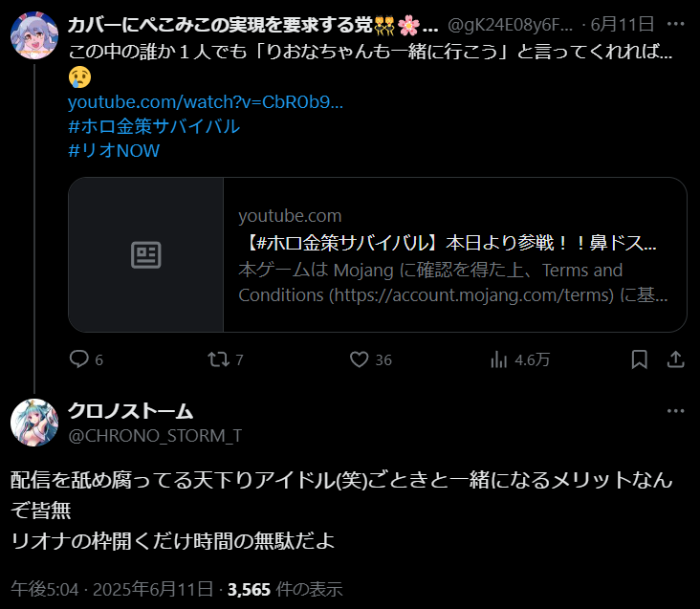Open view analytics bar chart icon

click(498, 359)
